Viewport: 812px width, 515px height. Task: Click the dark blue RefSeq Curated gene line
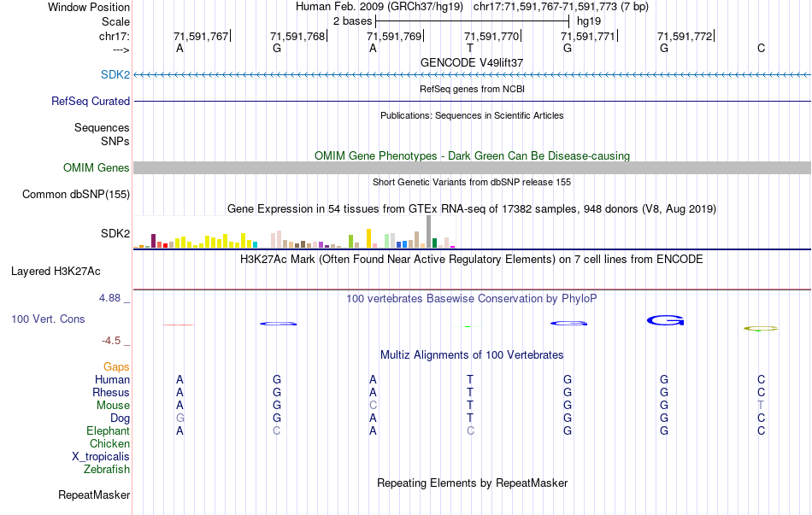(473, 101)
